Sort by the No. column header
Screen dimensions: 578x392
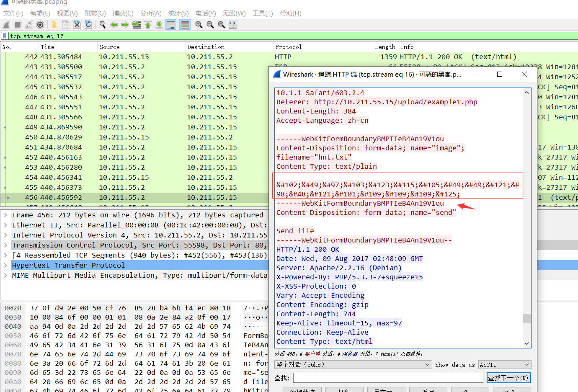coord(19,47)
